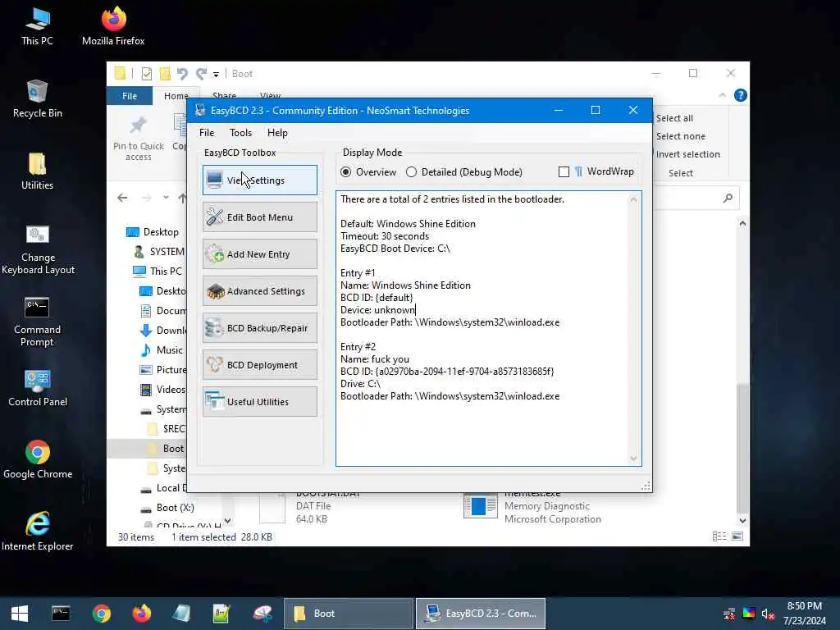Click Pin to Quick access in Explorer

138,138
